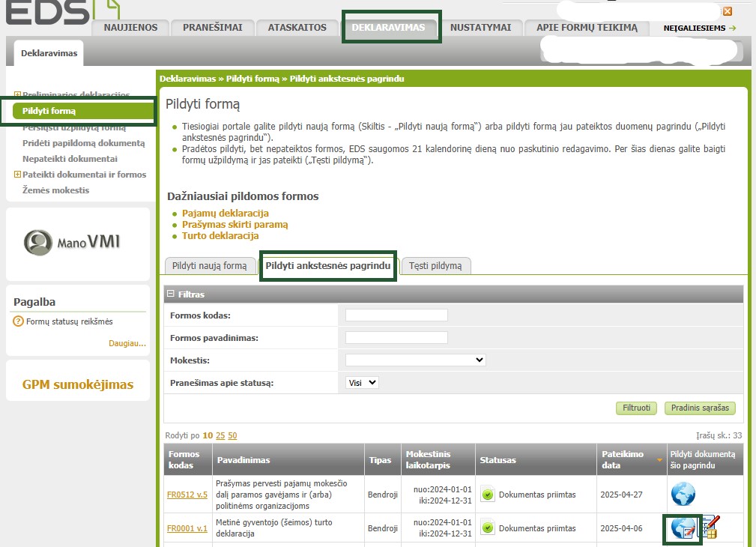
Task: Click the status checkmark icon in the FR0512 row
Action: 488,495
